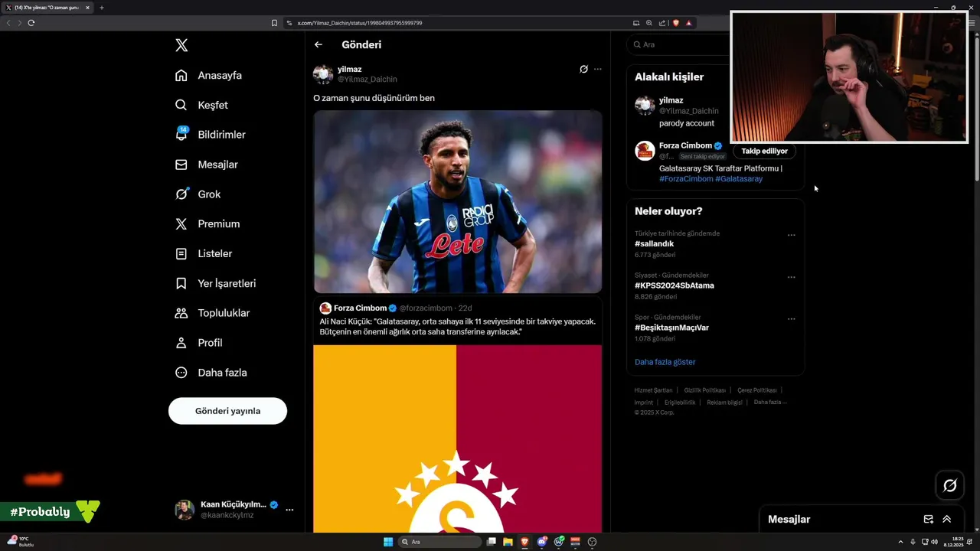Open Mesajlar in the sidebar

207,165
